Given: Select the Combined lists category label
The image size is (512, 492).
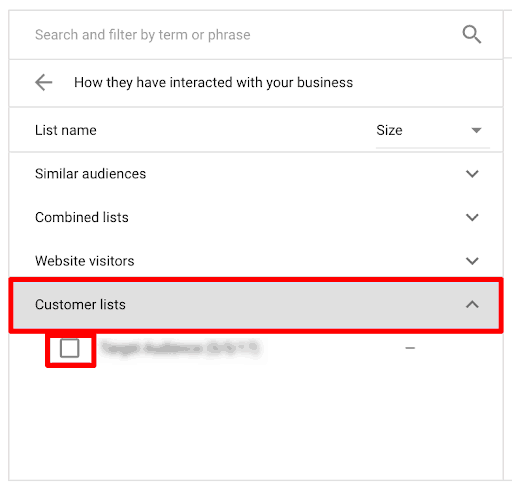Looking at the screenshot, I should pos(82,217).
